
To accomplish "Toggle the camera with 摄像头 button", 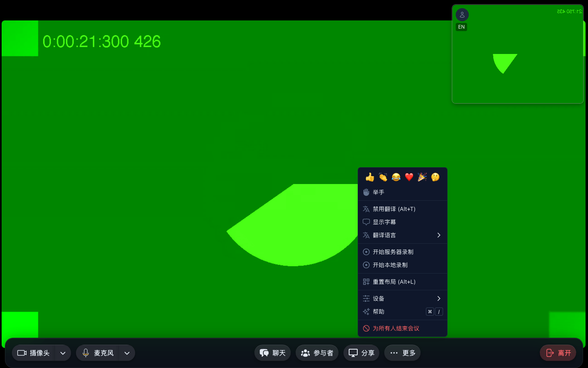I will [33, 353].
